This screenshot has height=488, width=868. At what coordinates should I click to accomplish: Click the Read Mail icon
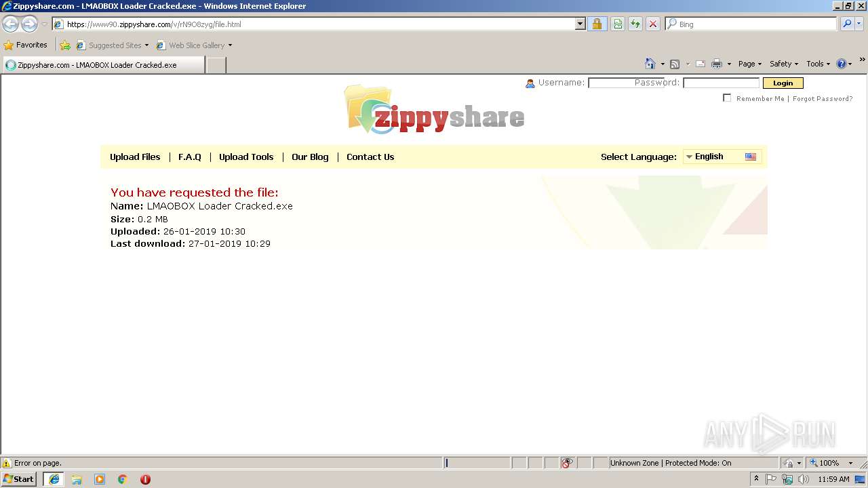click(x=701, y=64)
